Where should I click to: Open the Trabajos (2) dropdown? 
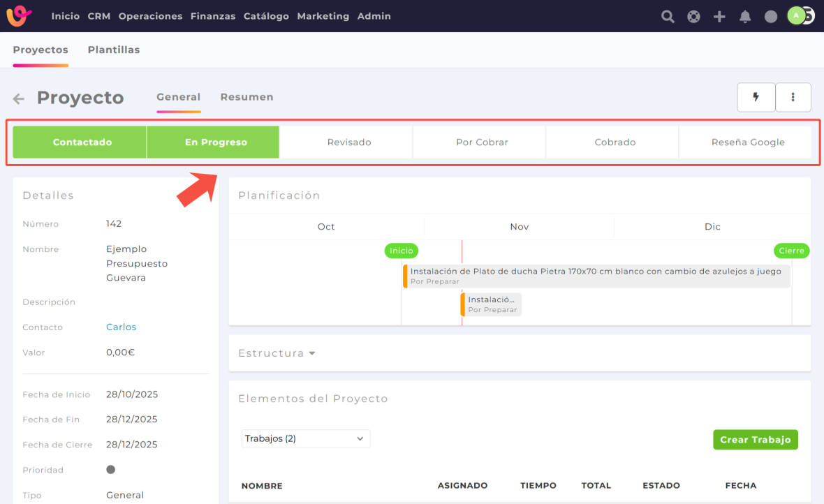tap(305, 438)
